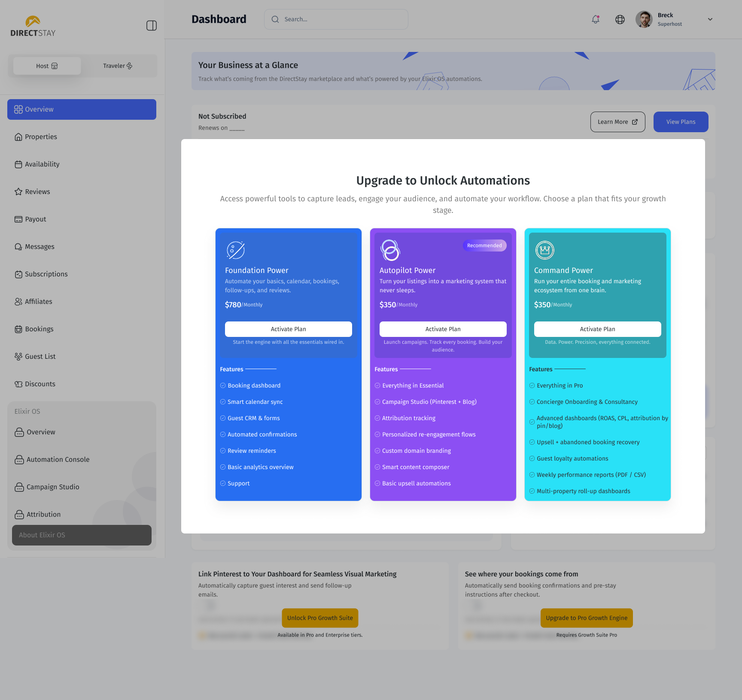Activate the Foundation Power plan
742x700 pixels.
coord(288,329)
